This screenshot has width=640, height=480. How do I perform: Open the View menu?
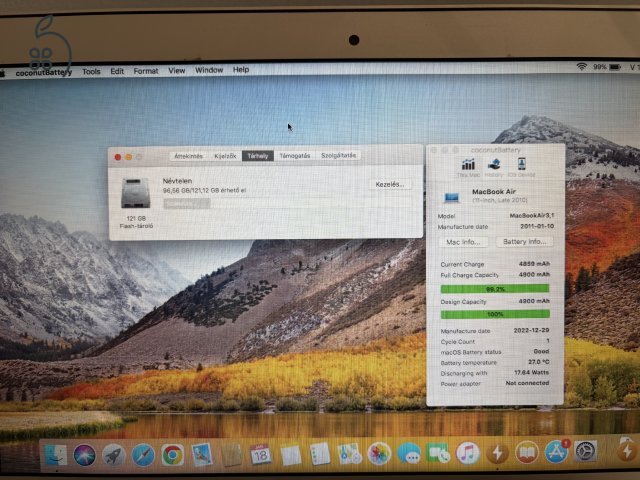(177, 70)
